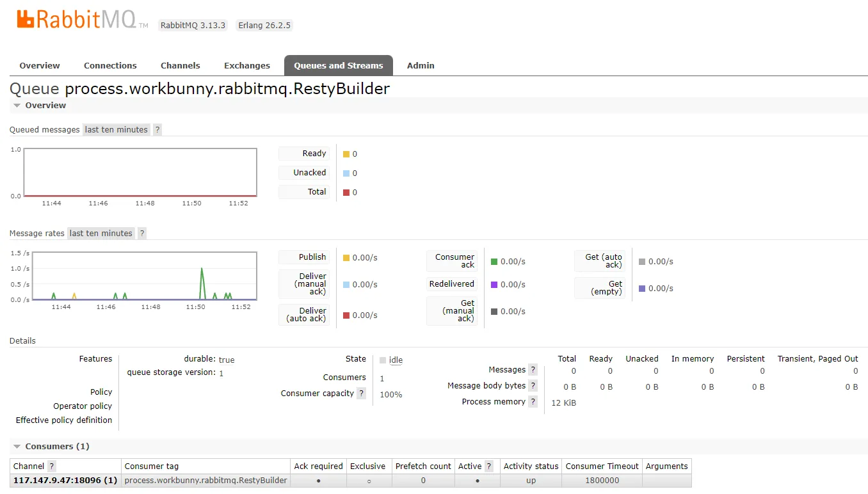Toggle Get (manual ack) legend
The width and height of the screenshot is (868, 494).
(x=452, y=311)
